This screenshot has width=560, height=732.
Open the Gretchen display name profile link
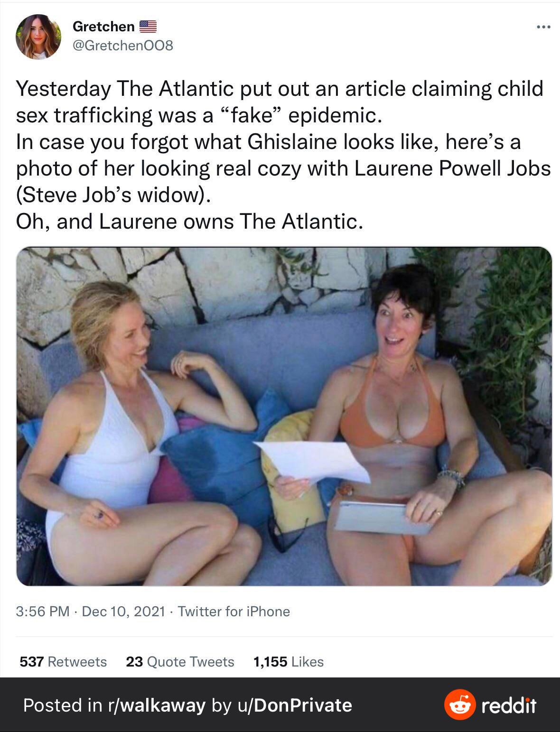tap(103, 27)
